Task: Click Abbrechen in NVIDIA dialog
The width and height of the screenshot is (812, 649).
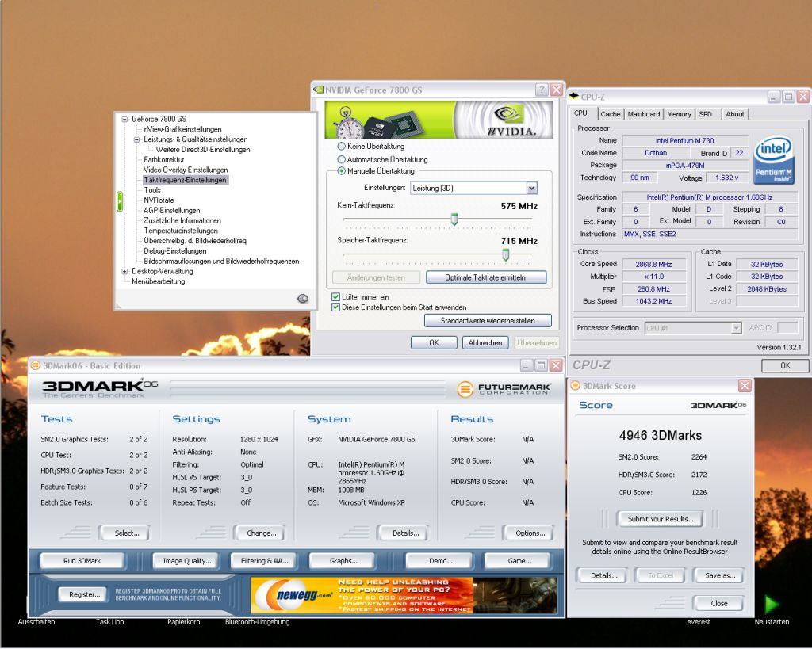Action: (485, 342)
